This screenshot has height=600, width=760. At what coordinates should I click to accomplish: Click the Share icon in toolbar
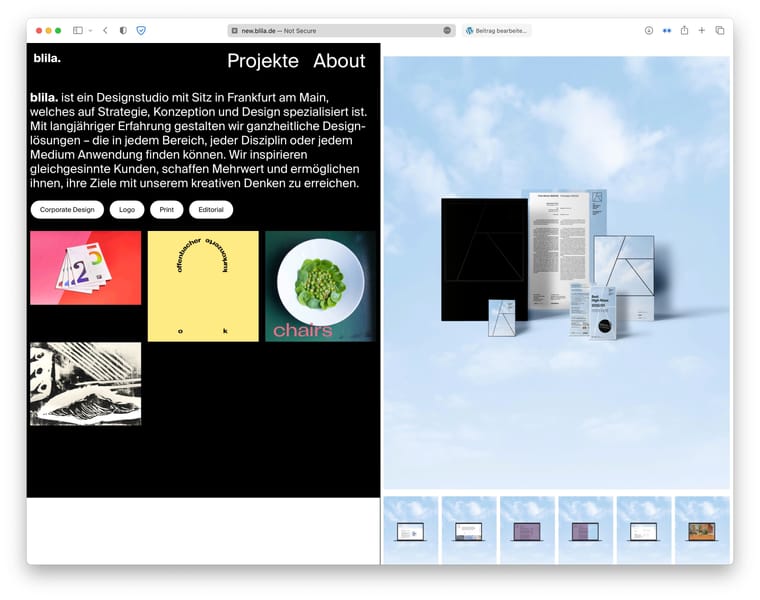click(685, 31)
